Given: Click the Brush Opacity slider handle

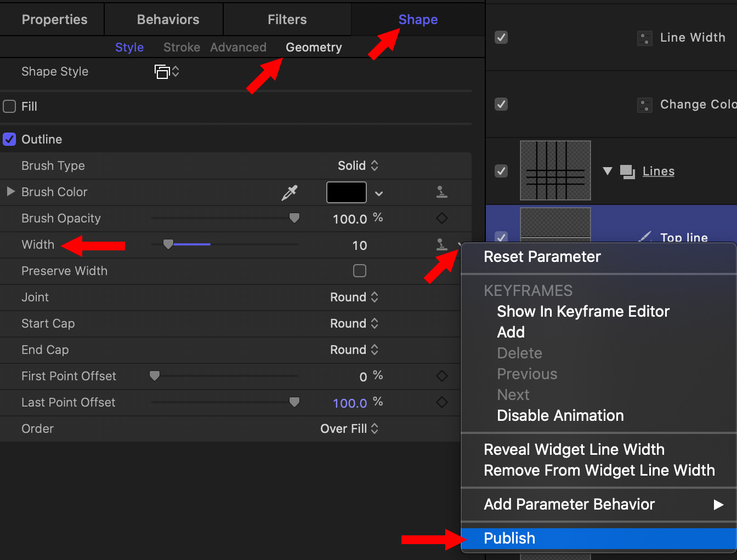Looking at the screenshot, I should 294,218.
